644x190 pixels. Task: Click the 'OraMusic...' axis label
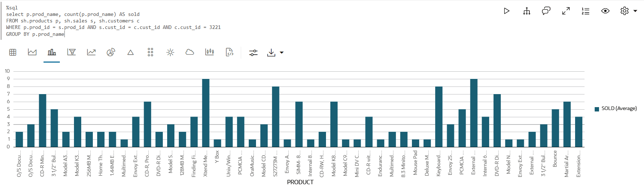pyautogui.click(x=252, y=164)
